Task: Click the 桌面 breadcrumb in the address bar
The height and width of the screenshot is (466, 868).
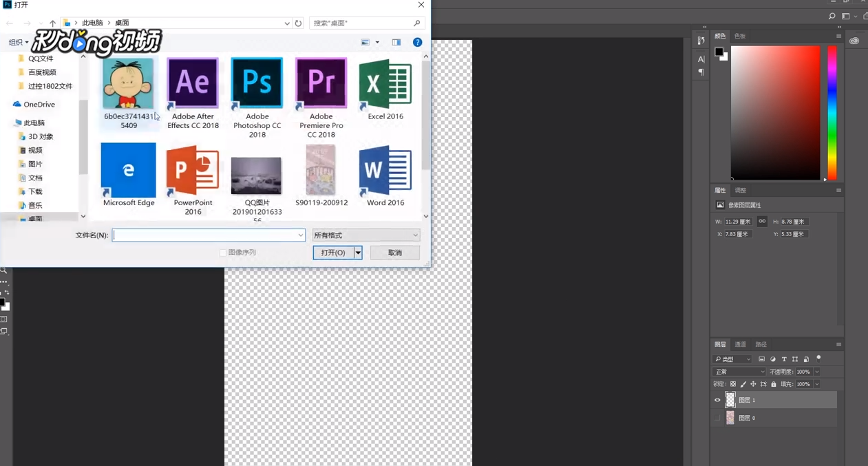Action: [x=122, y=23]
